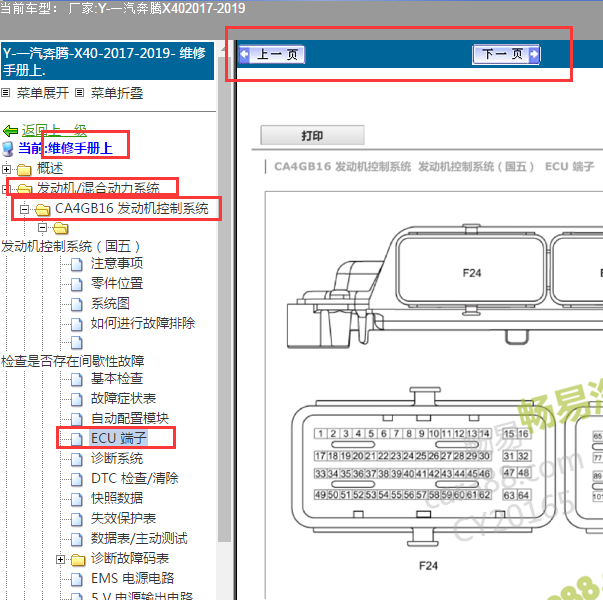Select the ECU 端子 tree item

(118, 438)
